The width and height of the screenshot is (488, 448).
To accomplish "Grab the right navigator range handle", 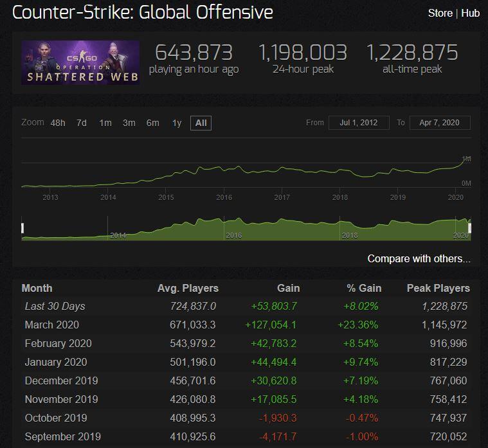I will click(x=470, y=228).
